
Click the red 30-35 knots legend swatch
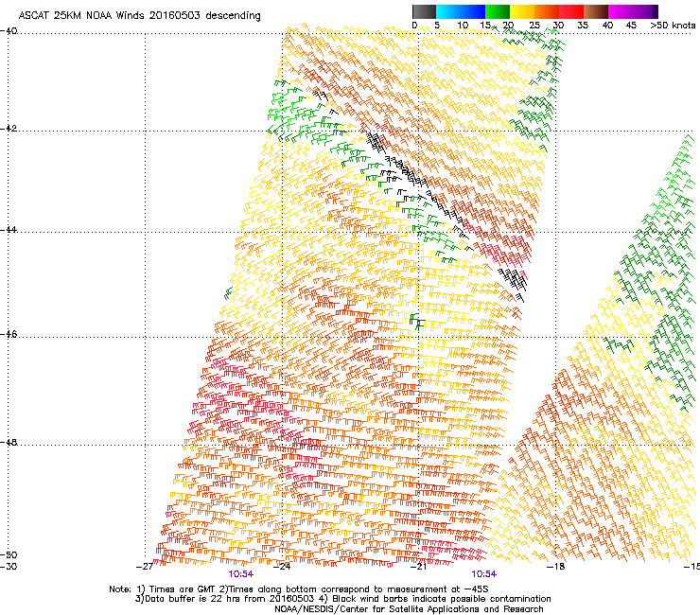point(571,11)
